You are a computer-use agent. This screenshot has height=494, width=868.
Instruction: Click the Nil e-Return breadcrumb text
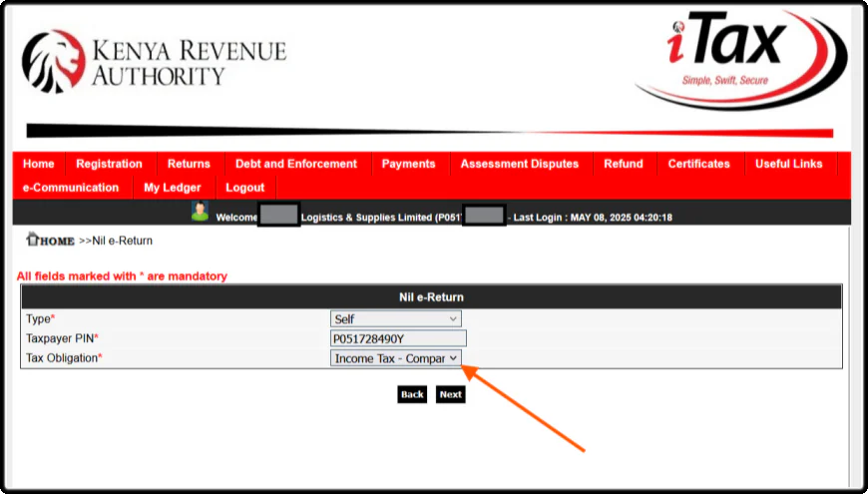[x=122, y=241]
